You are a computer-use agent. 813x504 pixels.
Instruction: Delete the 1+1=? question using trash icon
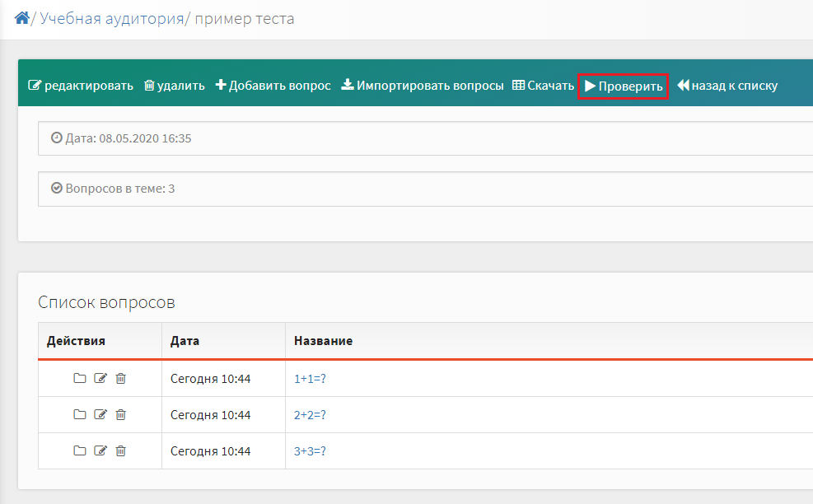121,378
